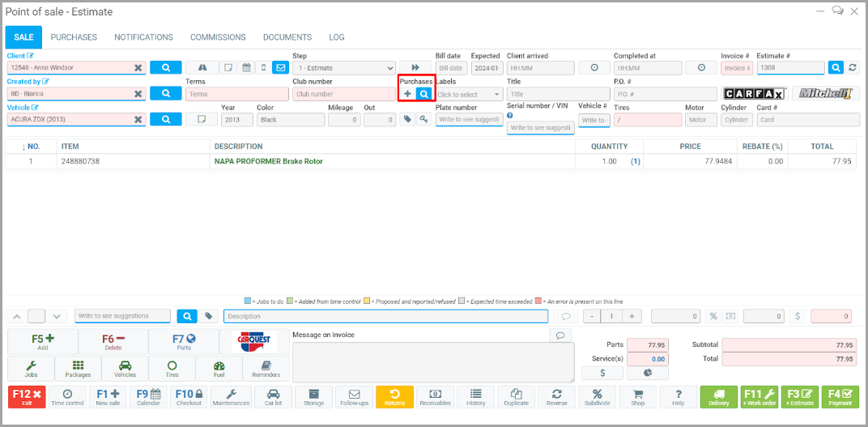Image resolution: width=868 pixels, height=427 pixels.
Task: Open the Commissions tab
Action: (x=218, y=37)
